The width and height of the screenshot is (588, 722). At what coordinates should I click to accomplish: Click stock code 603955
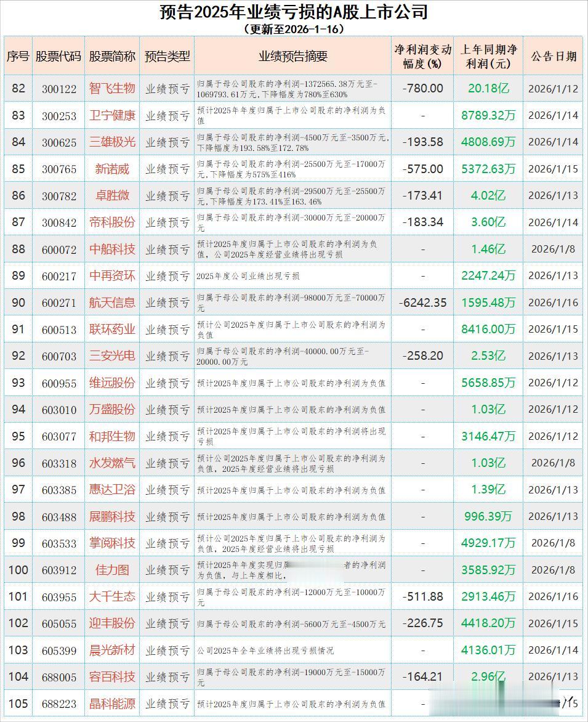[x=59, y=597]
